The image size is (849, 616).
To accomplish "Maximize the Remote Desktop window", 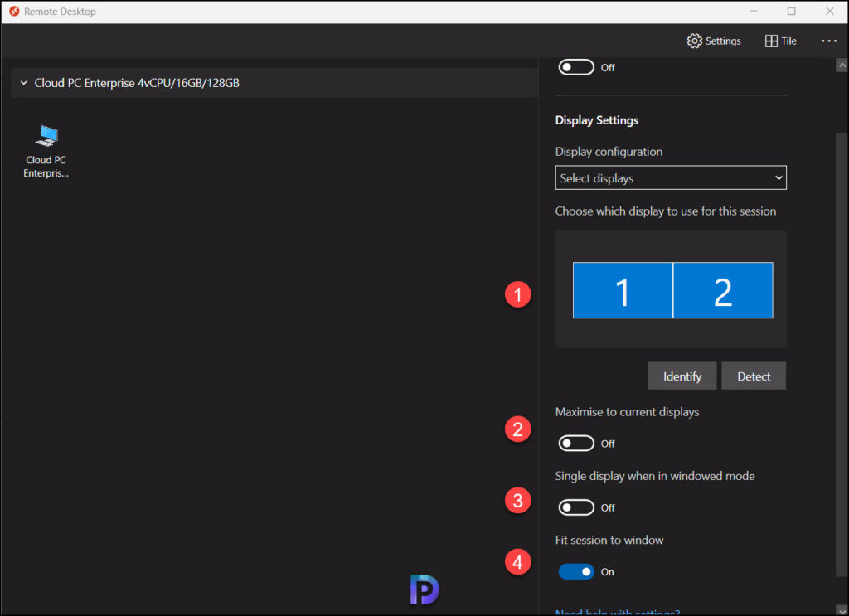I will pos(791,12).
